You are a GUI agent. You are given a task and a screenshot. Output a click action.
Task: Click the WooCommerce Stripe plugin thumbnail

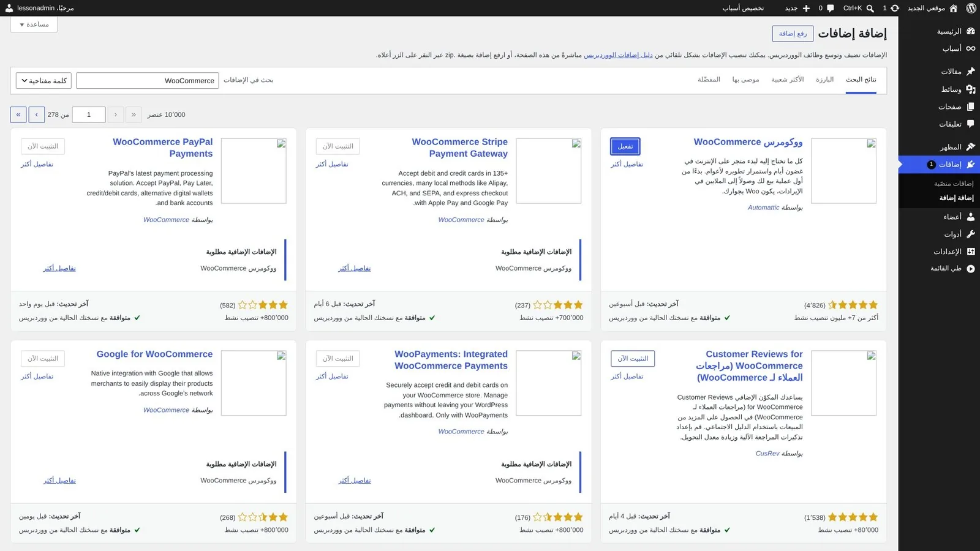pos(548,171)
